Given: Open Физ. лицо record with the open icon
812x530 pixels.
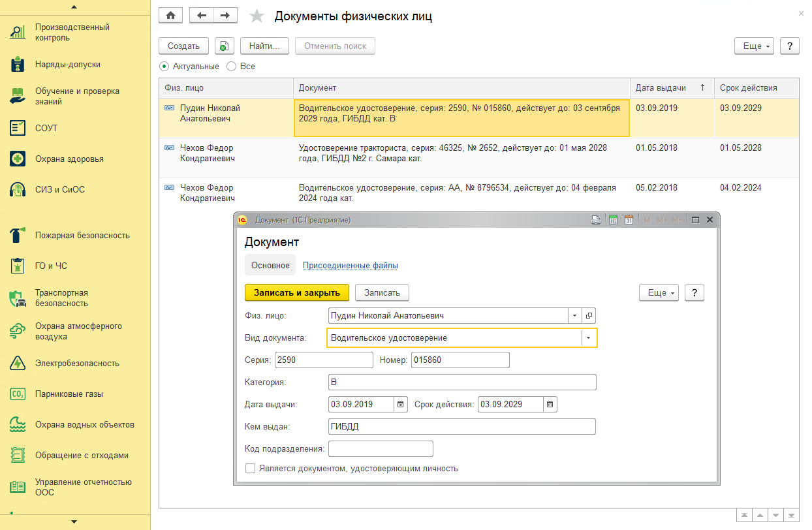Looking at the screenshot, I should tap(589, 316).
